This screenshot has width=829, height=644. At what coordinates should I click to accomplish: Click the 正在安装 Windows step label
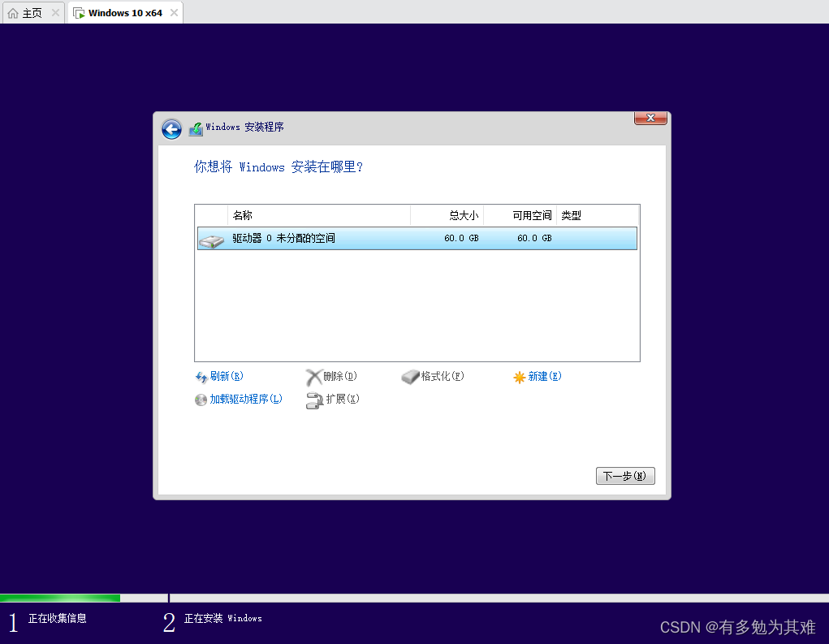222,619
